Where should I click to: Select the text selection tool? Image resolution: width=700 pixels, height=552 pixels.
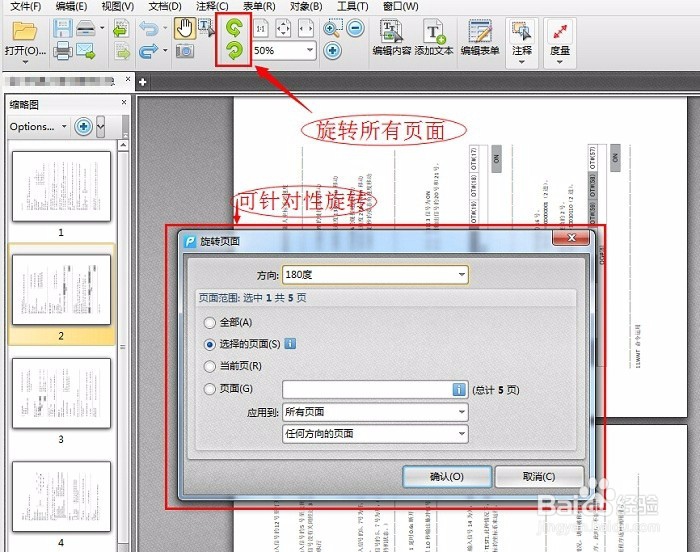click(206, 28)
